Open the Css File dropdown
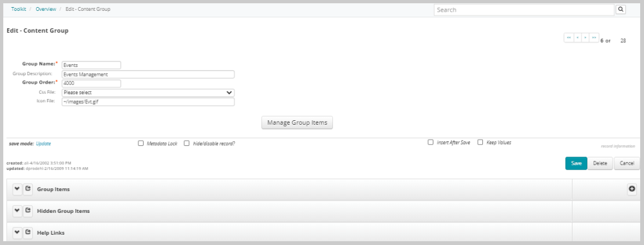 pyautogui.click(x=148, y=93)
